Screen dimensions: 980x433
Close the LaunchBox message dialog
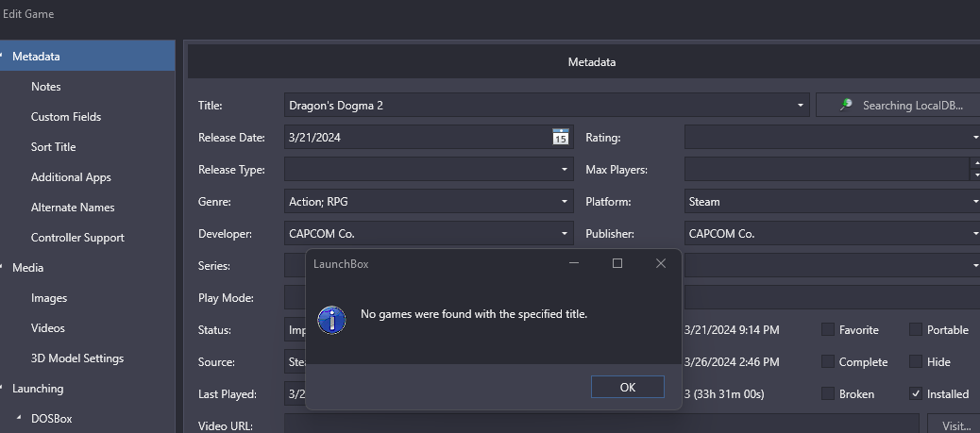[x=661, y=264]
